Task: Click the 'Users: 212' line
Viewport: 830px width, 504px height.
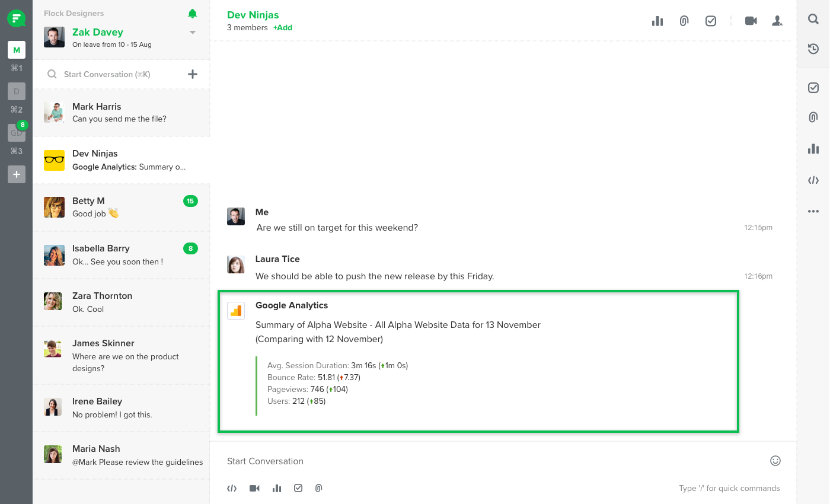Action: click(x=296, y=401)
